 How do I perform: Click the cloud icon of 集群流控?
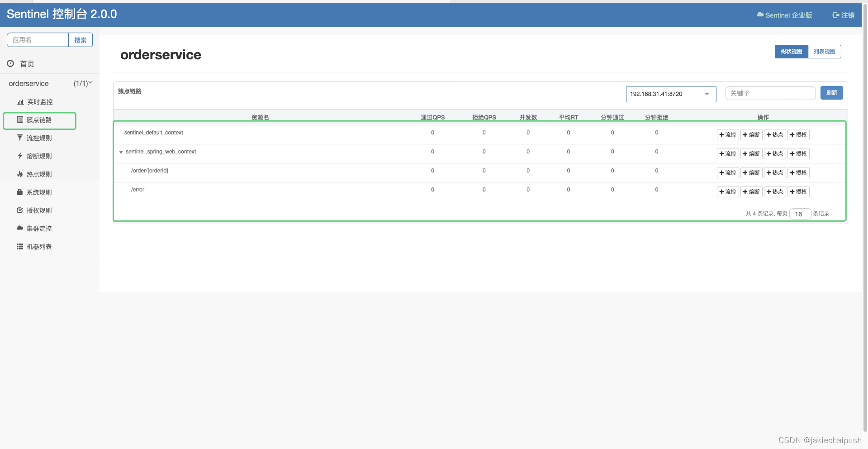click(20, 228)
